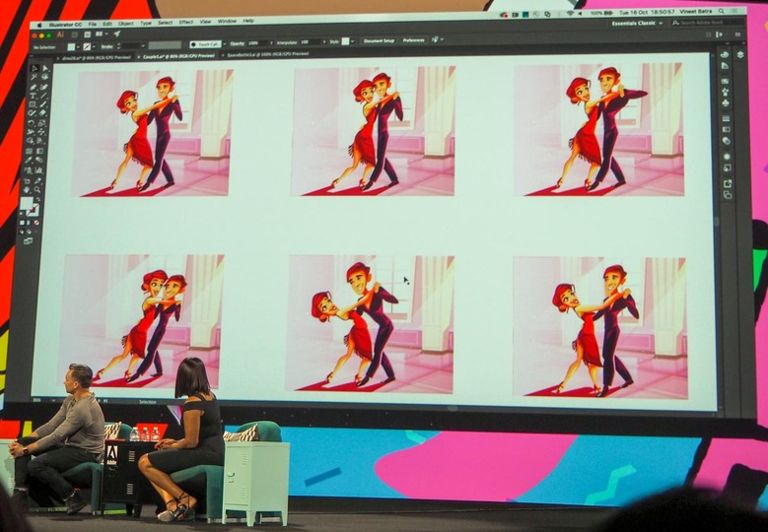Viewport: 768px width, 532px height.
Task: Switch to the SpaceBattle3.ai document tab
Action: click(267, 55)
